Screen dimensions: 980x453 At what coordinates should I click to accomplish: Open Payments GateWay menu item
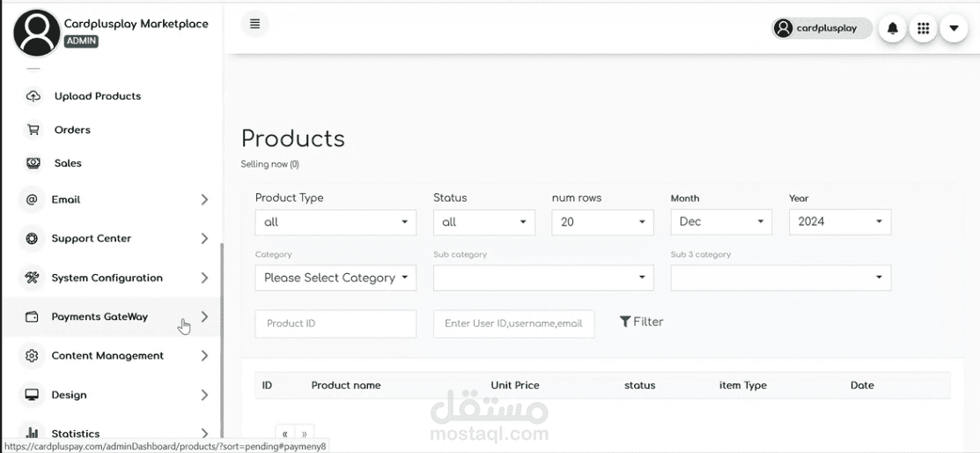pyautogui.click(x=99, y=316)
